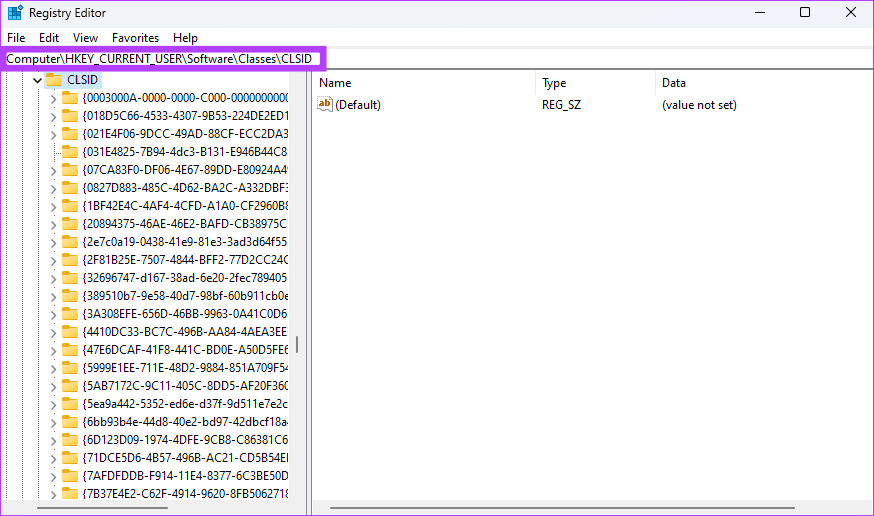874x516 pixels.
Task: Click folder icon of {32696747-d167-38ad key
Action: [70, 278]
